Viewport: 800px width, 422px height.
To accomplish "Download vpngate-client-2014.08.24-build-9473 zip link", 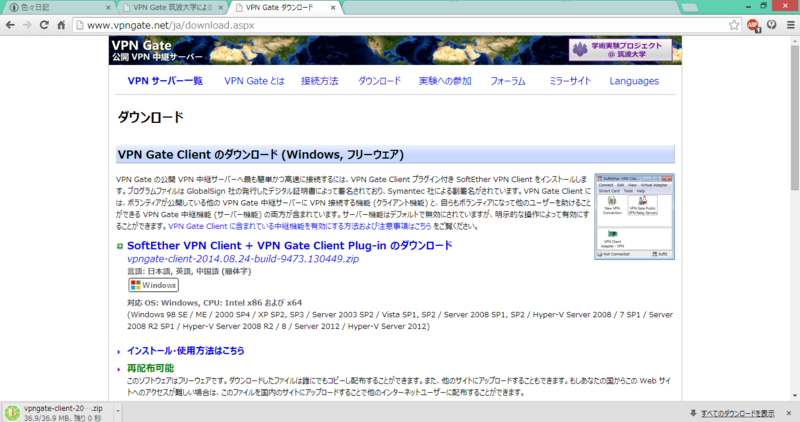I will [x=243, y=259].
